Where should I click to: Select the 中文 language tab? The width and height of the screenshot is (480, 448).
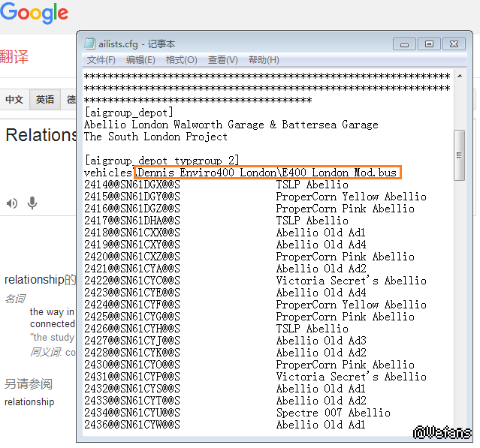tap(14, 99)
